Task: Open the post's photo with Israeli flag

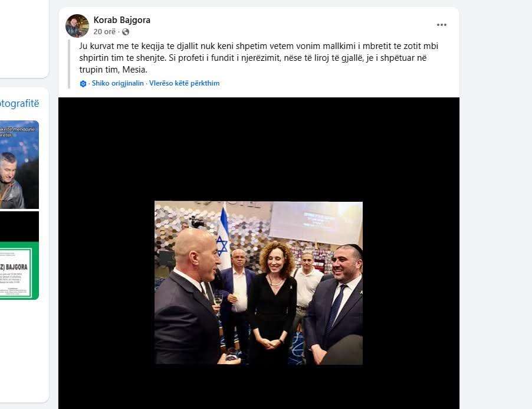Action: coord(258,283)
